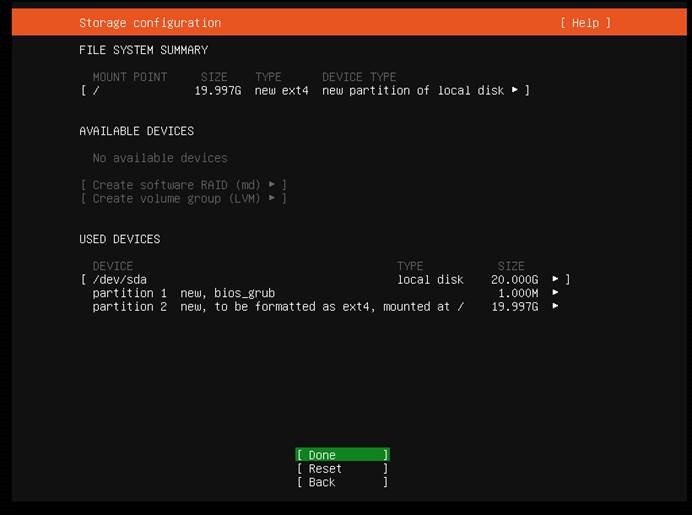Expand the root mount point arrow

coord(515,90)
